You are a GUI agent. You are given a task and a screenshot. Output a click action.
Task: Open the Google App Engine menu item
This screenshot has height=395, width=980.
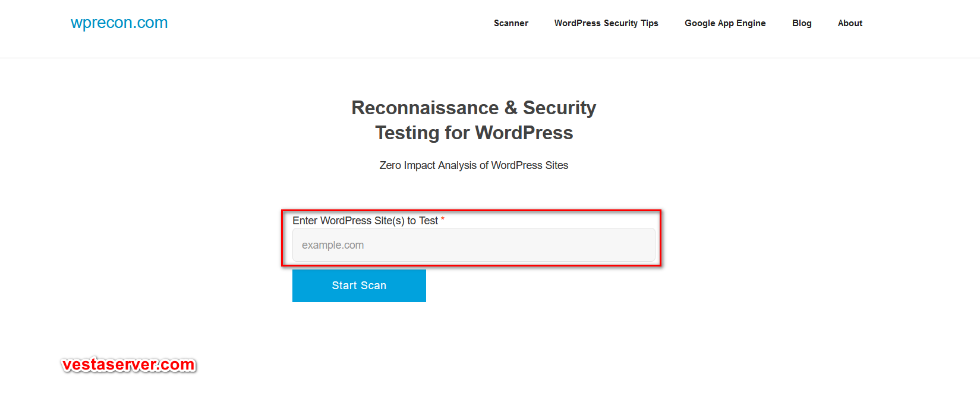(725, 23)
